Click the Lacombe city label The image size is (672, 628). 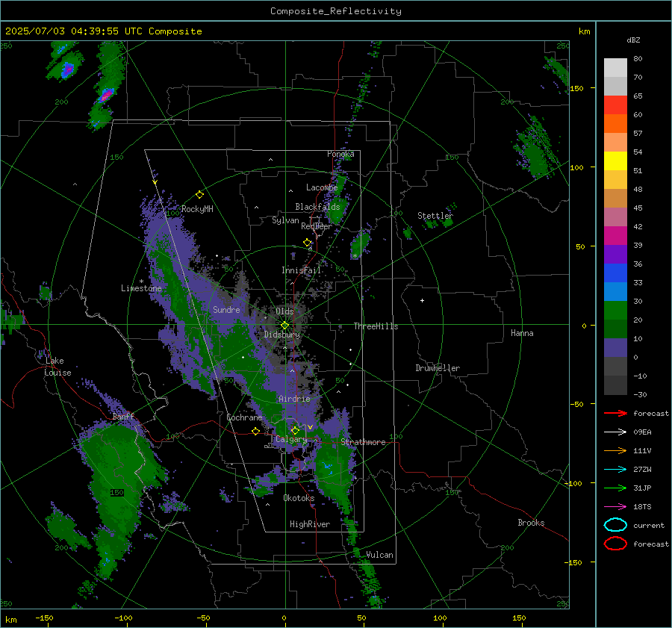tap(322, 187)
